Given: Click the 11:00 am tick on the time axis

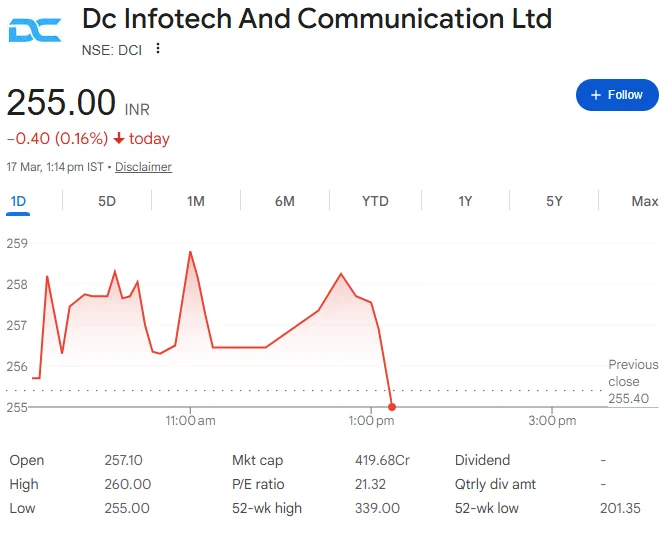Looking at the screenshot, I should pos(190,421).
